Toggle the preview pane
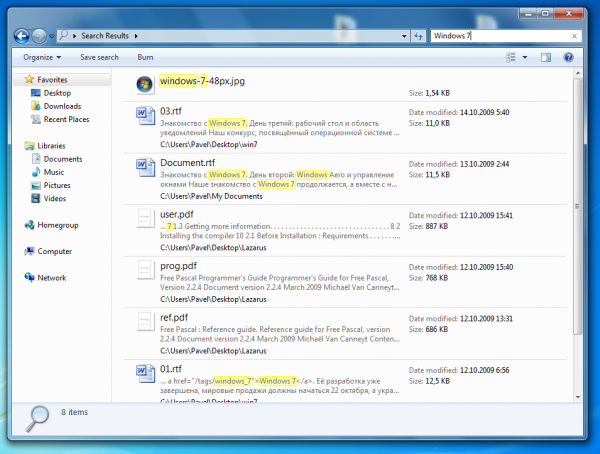Viewport: 600px width, 454px height. tap(546, 57)
